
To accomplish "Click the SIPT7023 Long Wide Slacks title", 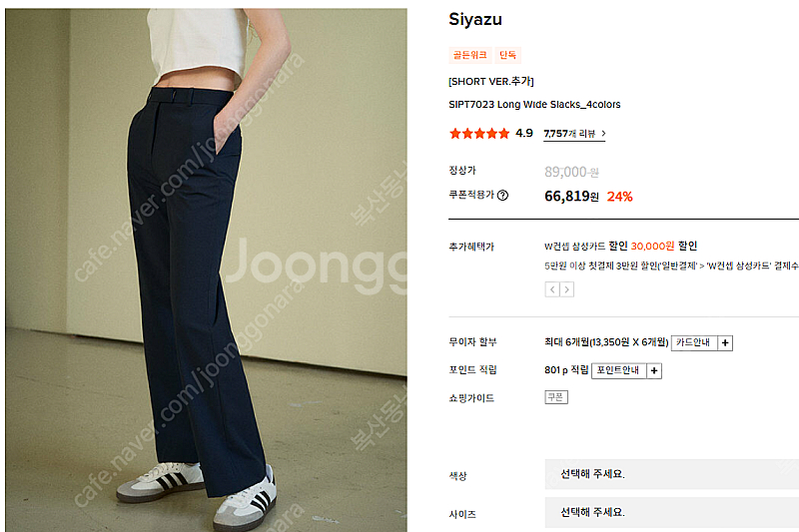I will (x=534, y=105).
